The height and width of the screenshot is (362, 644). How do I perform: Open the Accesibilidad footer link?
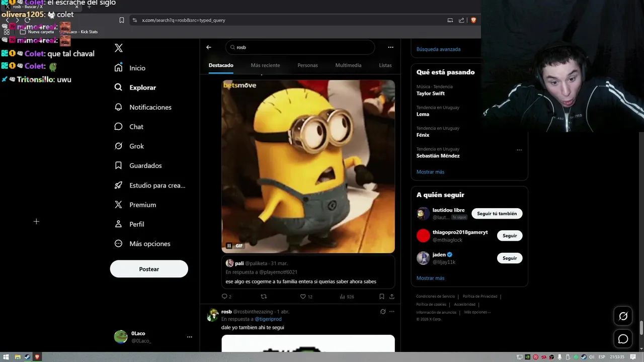tap(464, 305)
